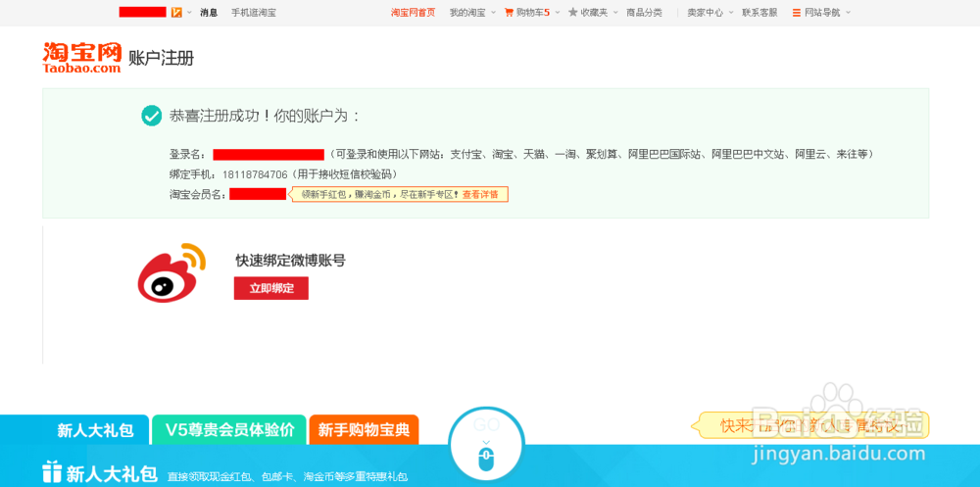Click the Taobao logo
980x487 pixels.
coord(81,57)
